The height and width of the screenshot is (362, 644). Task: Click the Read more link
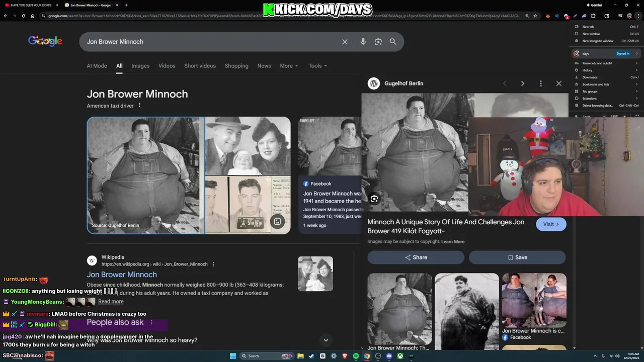coord(111,302)
